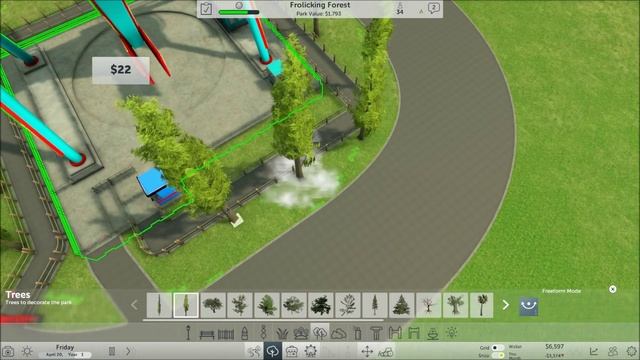
Task: Select the move objects arrows tool
Action: pos(367,351)
